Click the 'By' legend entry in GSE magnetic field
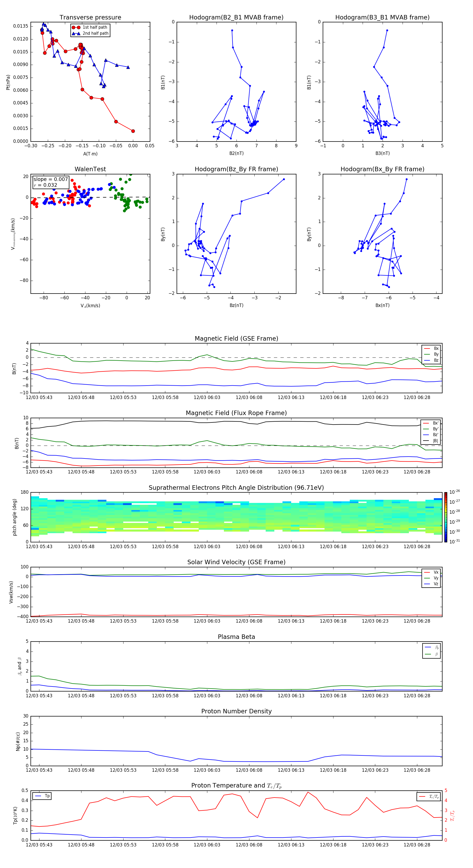473x868 pixels. pos(431,354)
